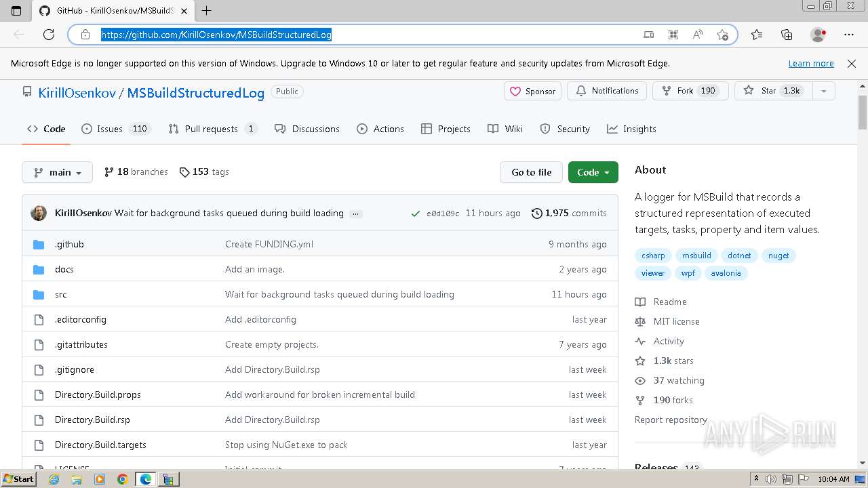Click the Edge taskbar icon

click(146, 479)
